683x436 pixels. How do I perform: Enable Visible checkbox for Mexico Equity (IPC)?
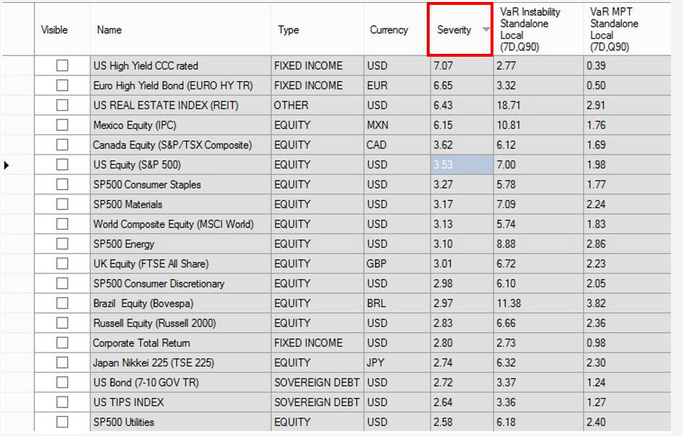62,125
